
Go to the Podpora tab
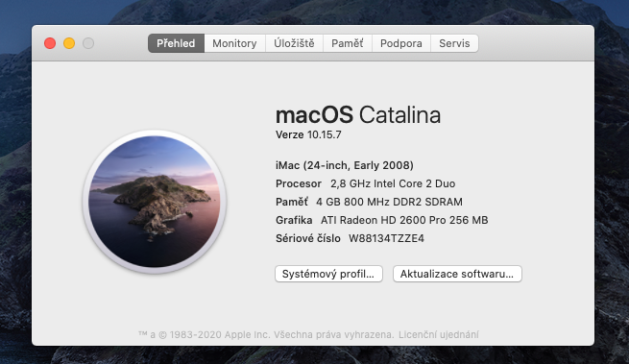pos(401,43)
